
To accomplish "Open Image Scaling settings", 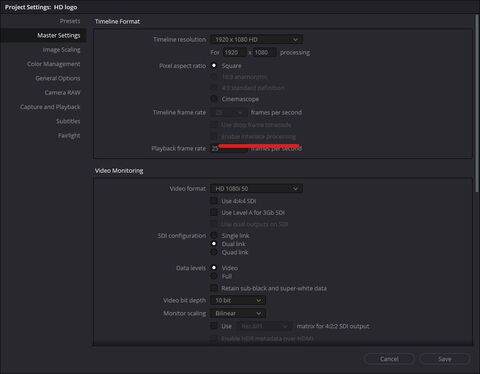I will click(61, 50).
